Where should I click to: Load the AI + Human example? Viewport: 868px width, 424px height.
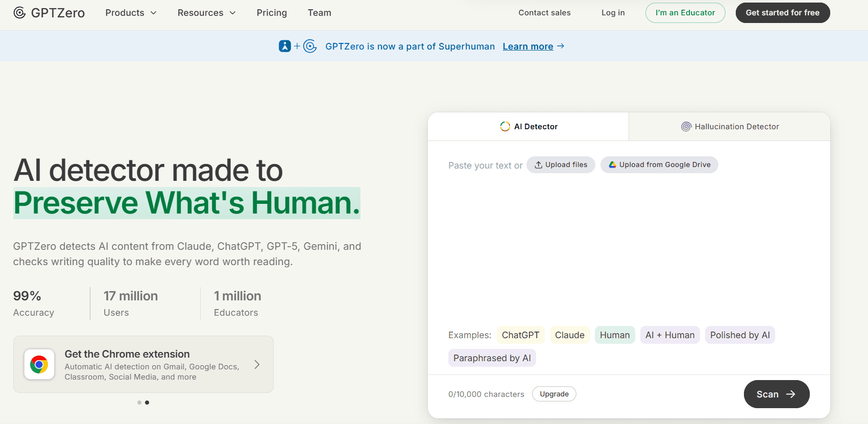click(x=670, y=335)
